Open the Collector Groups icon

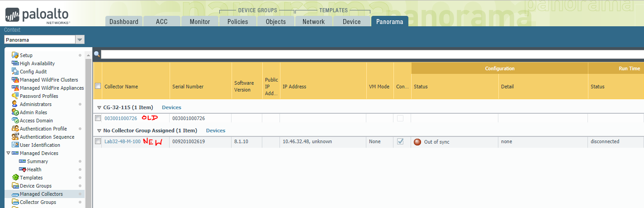click(15, 202)
